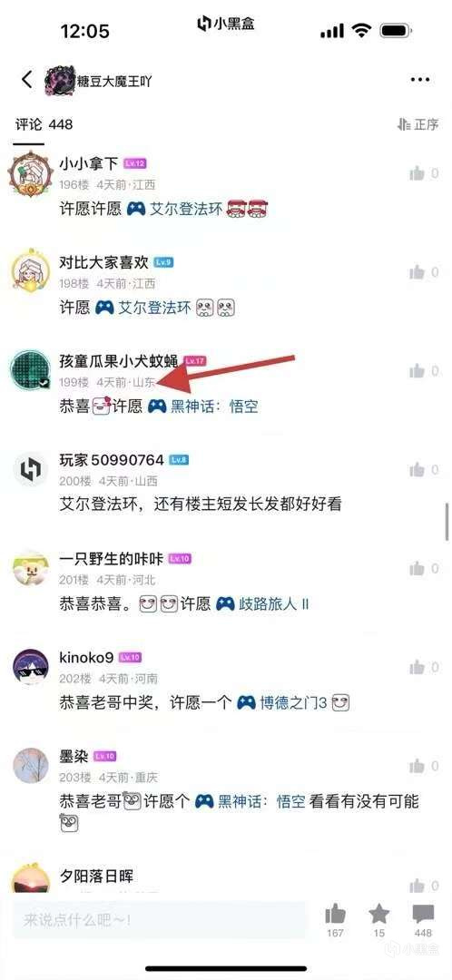Open 博德之门3 game link
The height and width of the screenshot is (980, 452).
(282, 703)
